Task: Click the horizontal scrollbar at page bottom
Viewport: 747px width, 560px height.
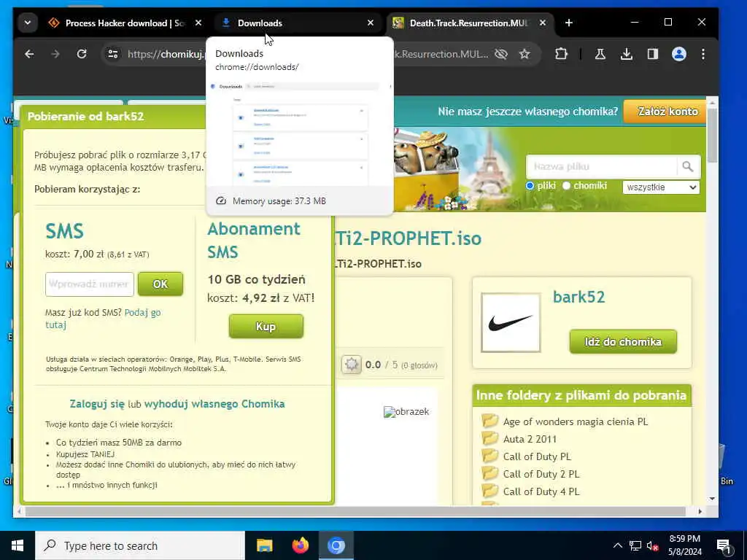Action: [355, 511]
